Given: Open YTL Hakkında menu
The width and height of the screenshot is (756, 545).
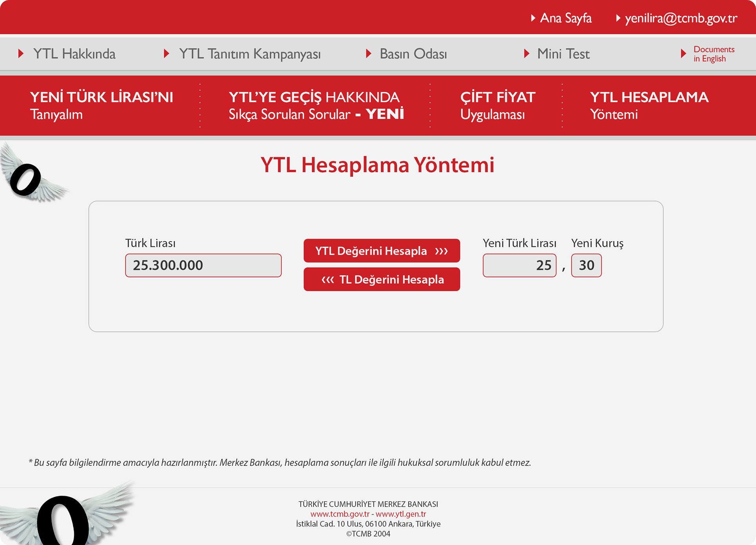Looking at the screenshot, I should coord(74,54).
